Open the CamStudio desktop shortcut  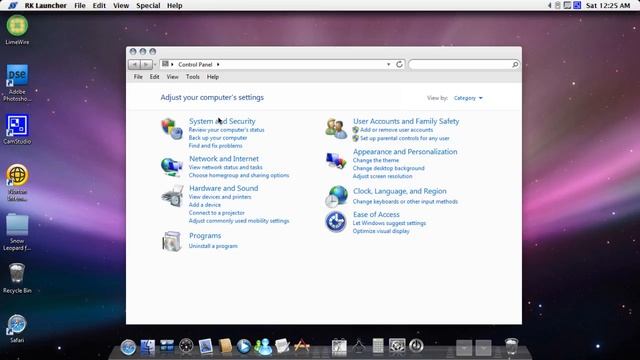point(17,129)
